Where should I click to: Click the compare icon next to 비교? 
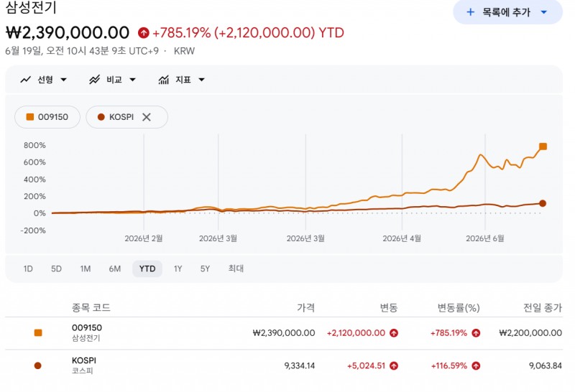[95, 80]
